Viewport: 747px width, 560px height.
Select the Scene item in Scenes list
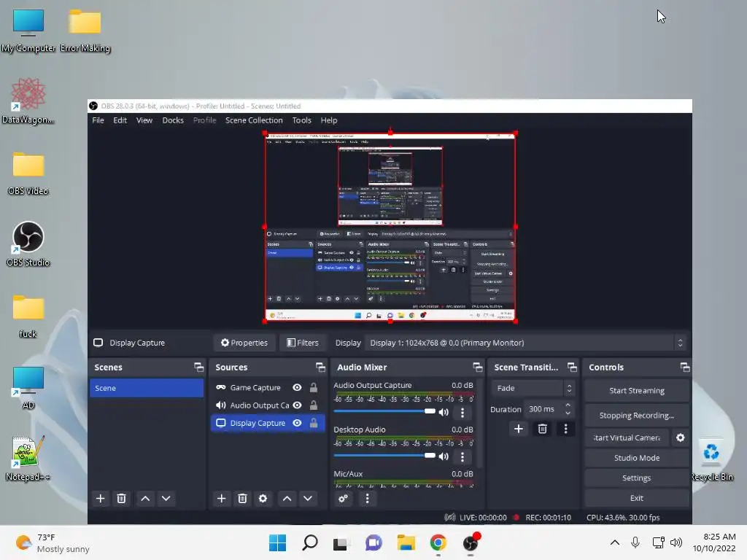147,388
